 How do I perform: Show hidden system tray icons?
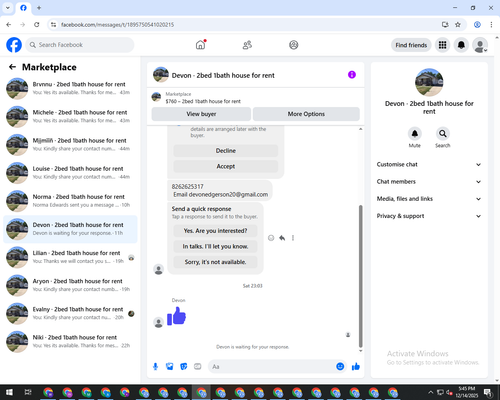coord(430,392)
